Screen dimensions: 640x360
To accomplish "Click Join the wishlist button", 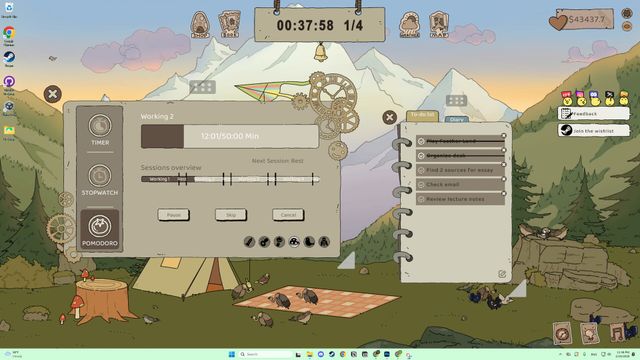I will point(593,131).
